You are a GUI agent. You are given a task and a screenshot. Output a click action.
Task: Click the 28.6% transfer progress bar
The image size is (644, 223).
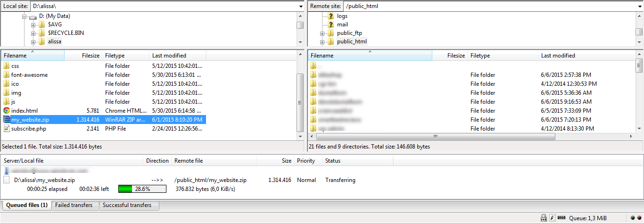click(142, 189)
